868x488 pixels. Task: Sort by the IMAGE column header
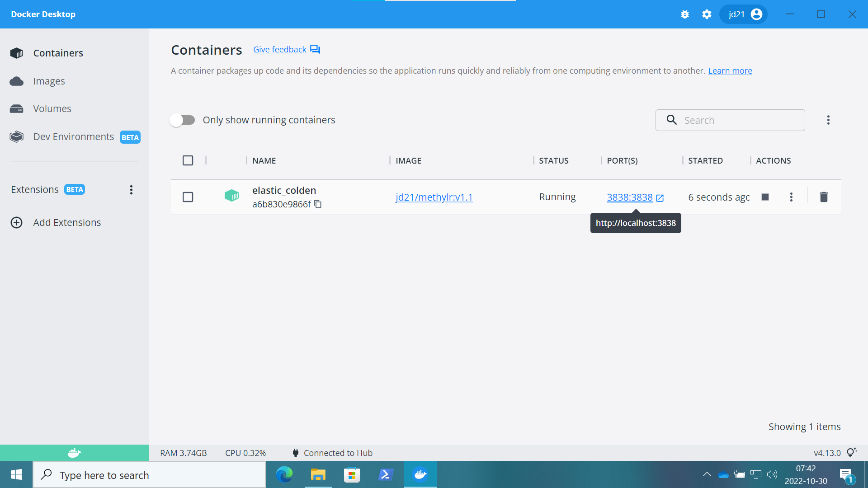pyautogui.click(x=408, y=160)
